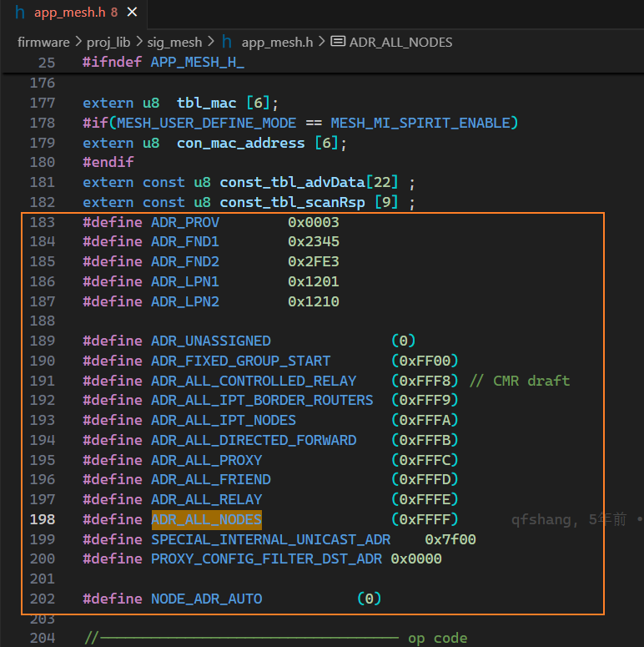Click the ADR_ALL_DIRECTED_FORWARD macro name
The image size is (644, 647).
254,440
